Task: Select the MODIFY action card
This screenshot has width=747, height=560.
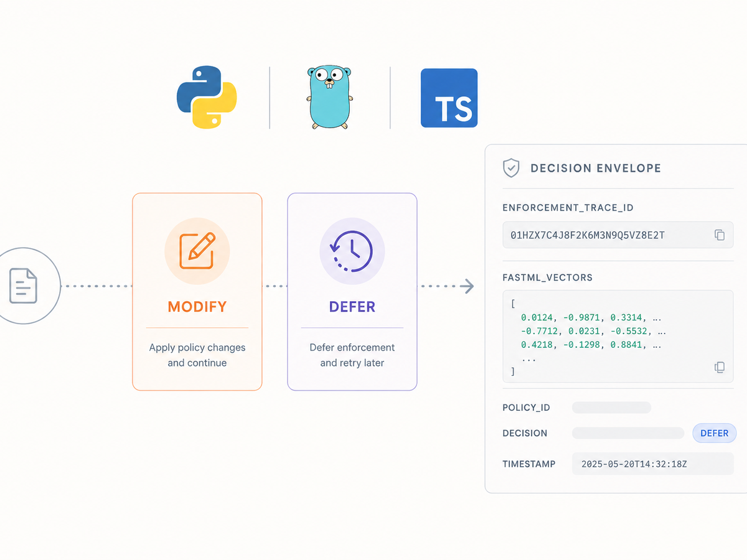Action: [197, 292]
